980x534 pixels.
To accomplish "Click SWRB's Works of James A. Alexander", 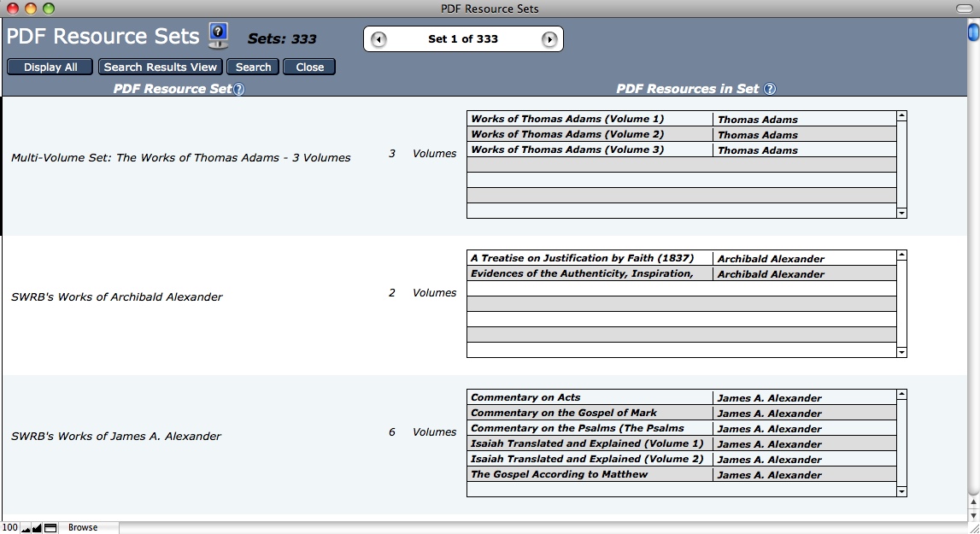I will 115,437.
